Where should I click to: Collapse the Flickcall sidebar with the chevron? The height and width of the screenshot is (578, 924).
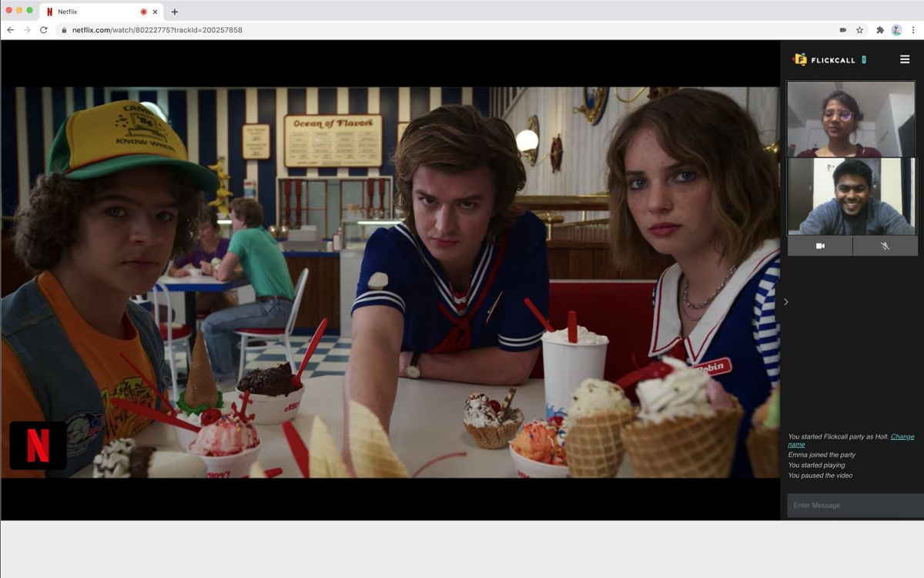(x=785, y=302)
